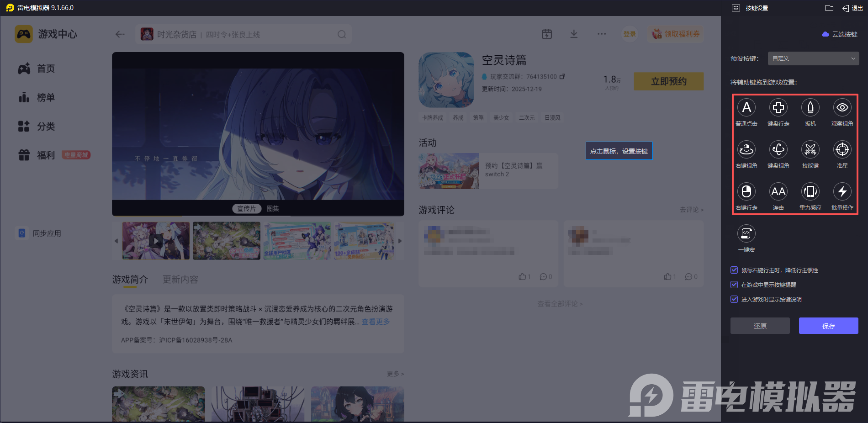Open 更多 game news link

(395, 374)
